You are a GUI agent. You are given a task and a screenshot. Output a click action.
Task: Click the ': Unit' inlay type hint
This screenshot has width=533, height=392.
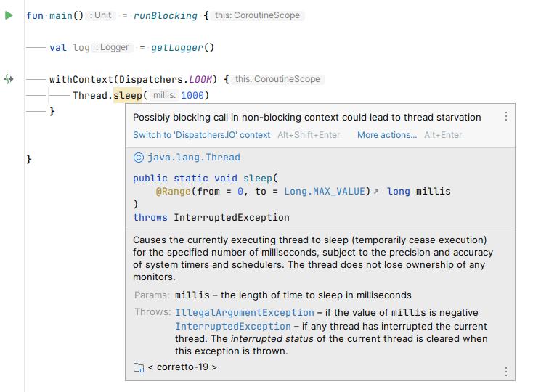point(101,15)
